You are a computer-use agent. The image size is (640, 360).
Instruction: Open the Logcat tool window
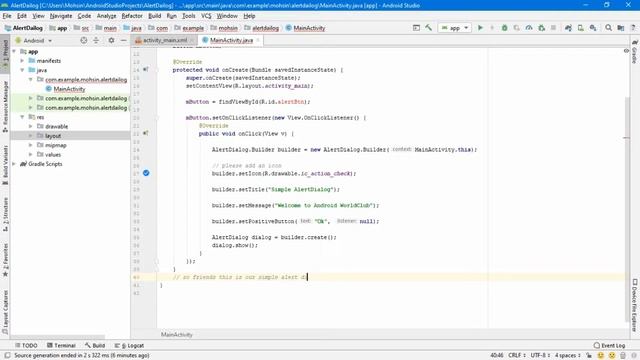point(129,345)
